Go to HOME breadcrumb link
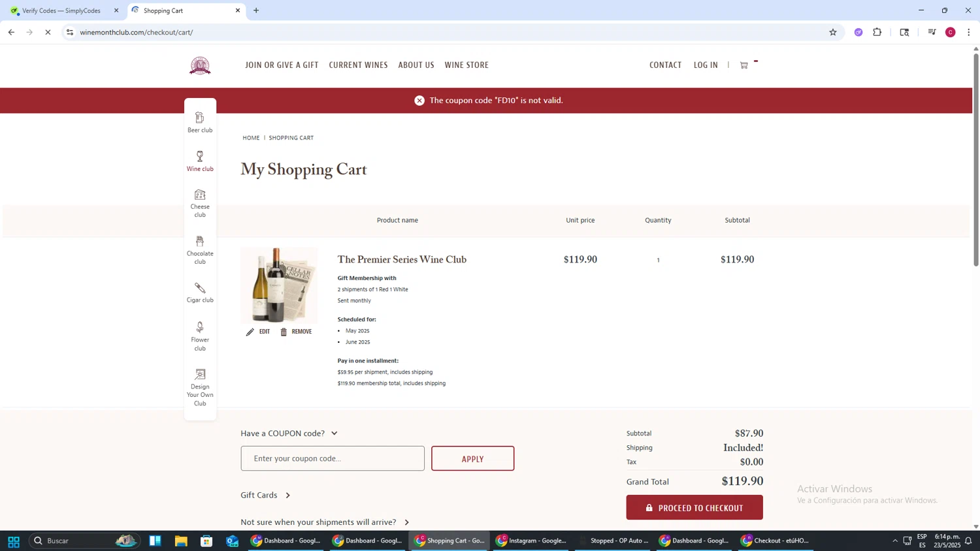 pyautogui.click(x=251, y=138)
